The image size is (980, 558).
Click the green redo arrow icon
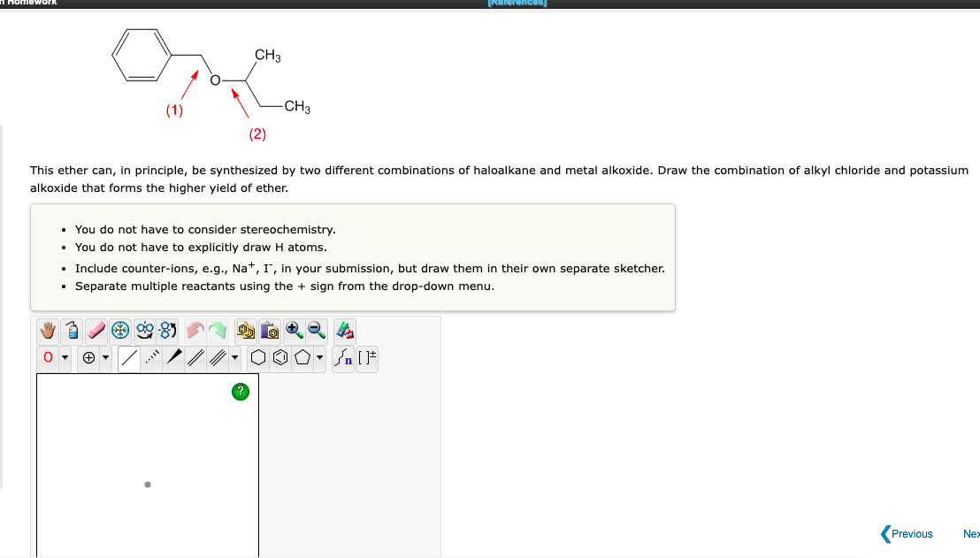[218, 330]
